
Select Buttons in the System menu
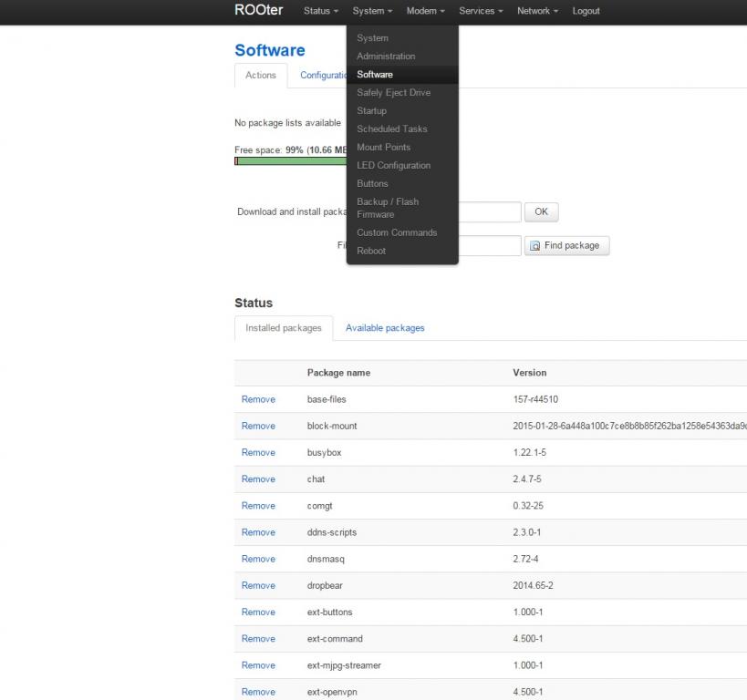[x=402, y=183]
